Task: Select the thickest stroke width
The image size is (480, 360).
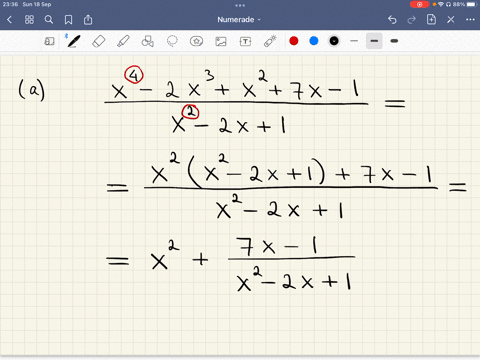Action: coord(394,41)
